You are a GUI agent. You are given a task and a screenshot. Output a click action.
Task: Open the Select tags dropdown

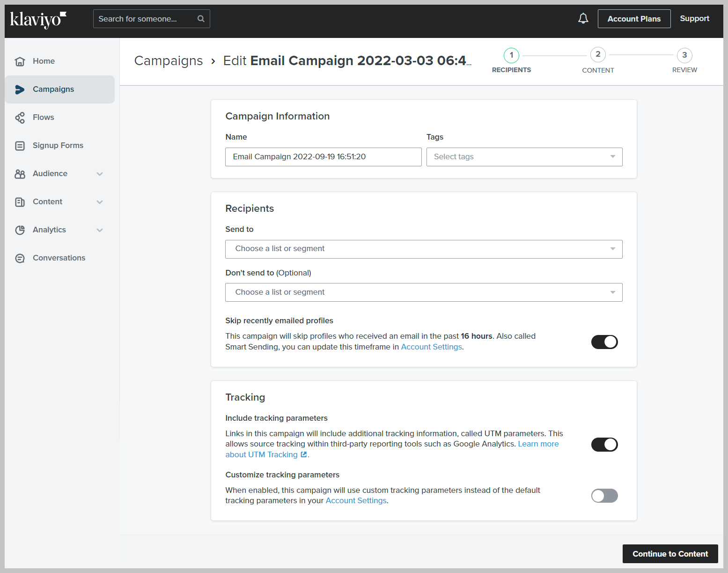(x=524, y=157)
